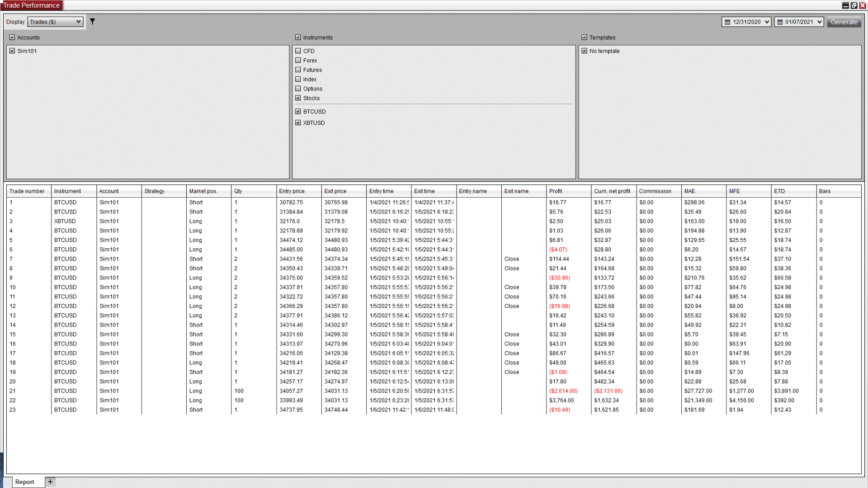Sort by Exit name column header
Screen dimensions: 868x488
tap(524, 191)
